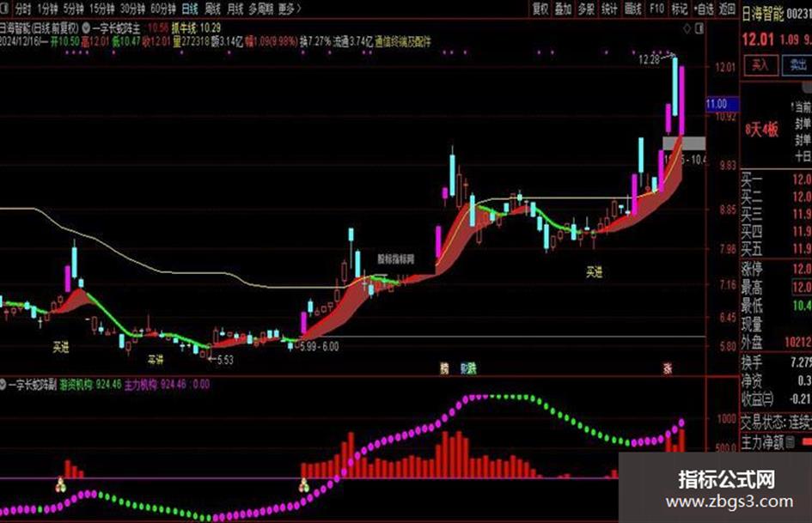Click the 一字长蛇阵主 indicator name

[x=116, y=28]
